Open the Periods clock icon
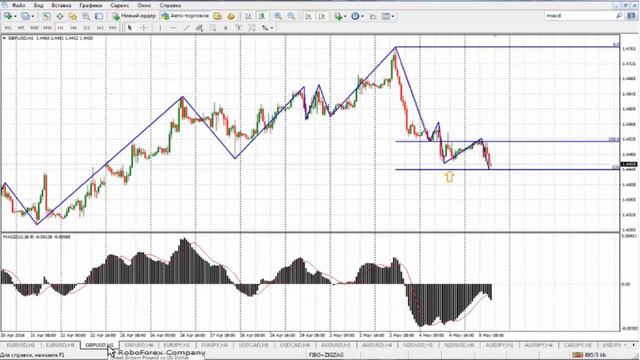This screenshot has height=360, width=640. point(355,16)
